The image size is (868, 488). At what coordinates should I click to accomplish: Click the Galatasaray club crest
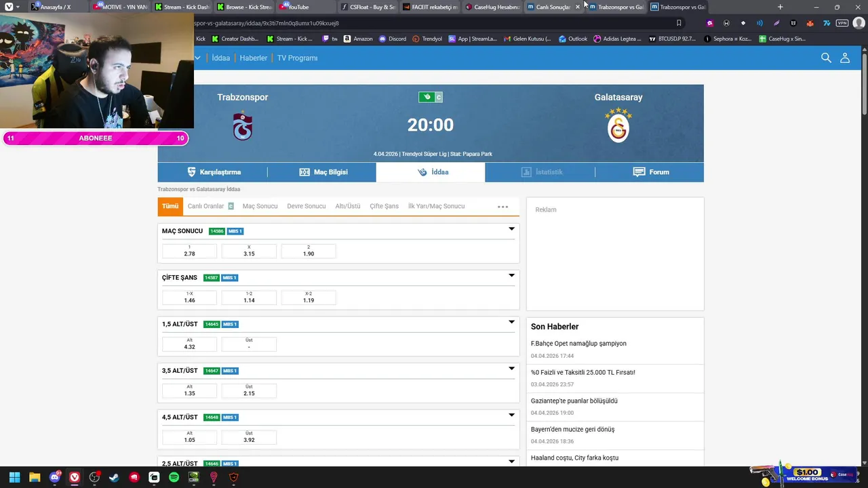coord(618,125)
